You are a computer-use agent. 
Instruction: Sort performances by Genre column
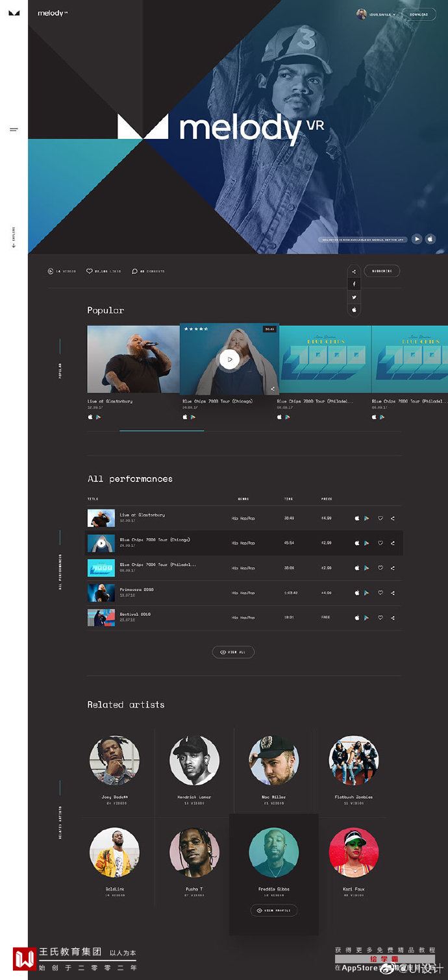pos(243,499)
